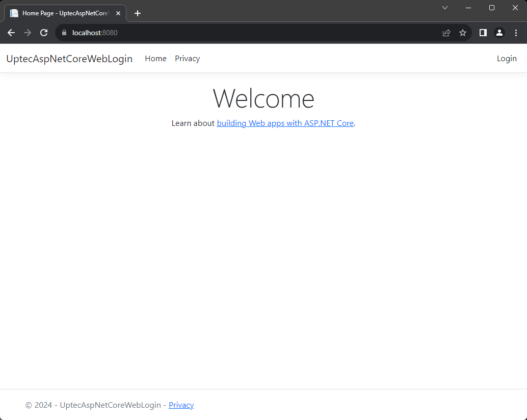Click the browser back arrow
This screenshot has height=420, width=527.
tap(11, 33)
